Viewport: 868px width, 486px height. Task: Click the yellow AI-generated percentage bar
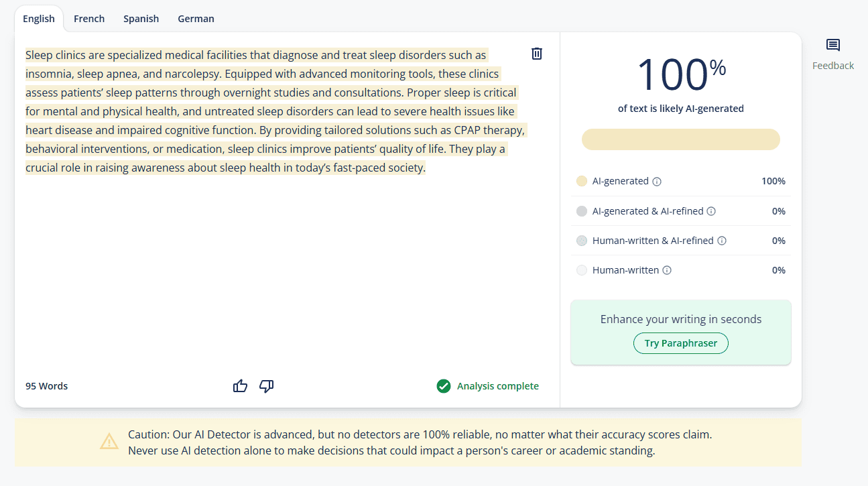click(680, 139)
